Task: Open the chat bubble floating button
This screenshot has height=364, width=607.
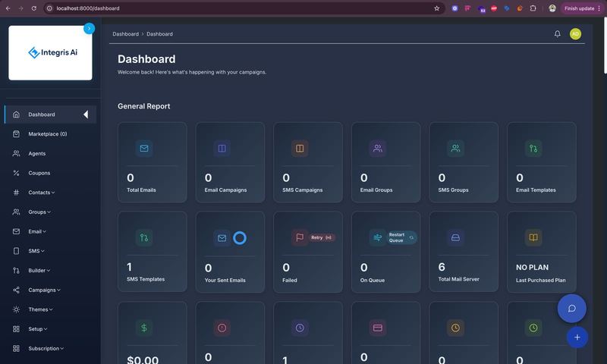Action: pyautogui.click(x=572, y=309)
